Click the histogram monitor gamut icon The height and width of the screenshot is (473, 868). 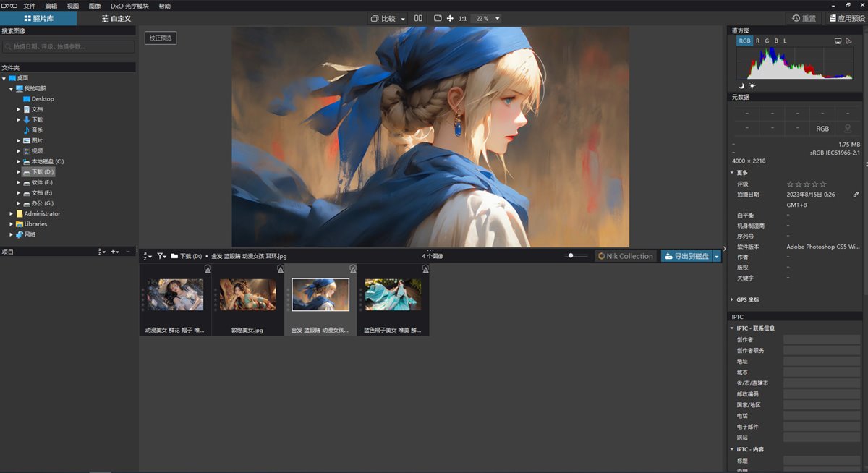click(x=838, y=41)
